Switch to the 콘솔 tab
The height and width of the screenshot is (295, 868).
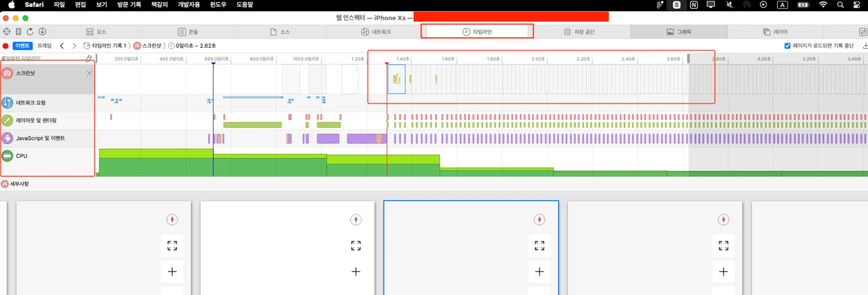(188, 32)
